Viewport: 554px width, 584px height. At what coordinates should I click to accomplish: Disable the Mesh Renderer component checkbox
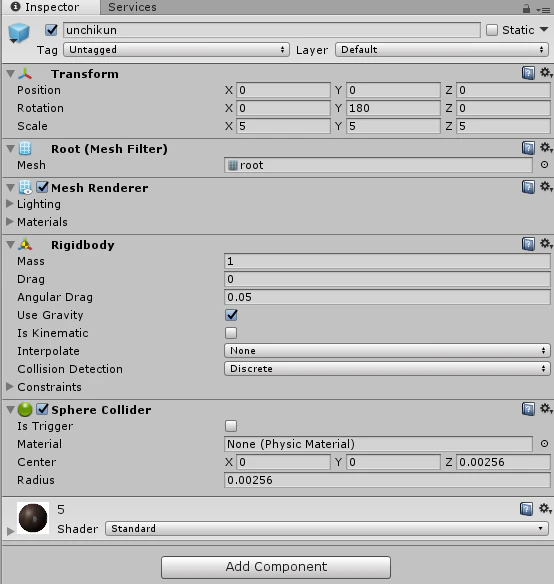coord(42,187)
